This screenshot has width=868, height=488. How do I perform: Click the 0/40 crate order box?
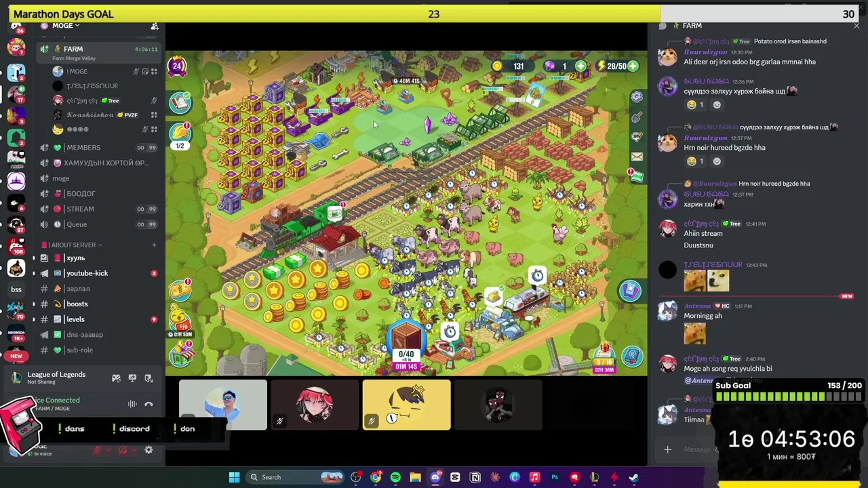(x=406, y=344)
